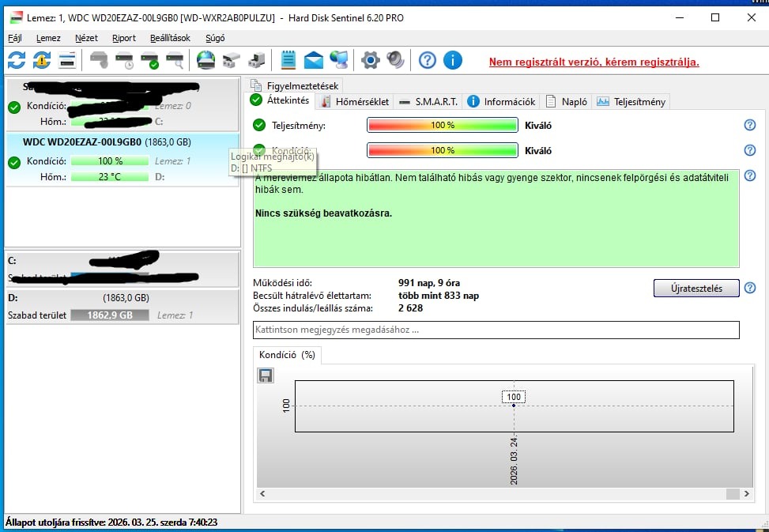Click the disk panel view toolbar icon
769x532 pixels.
pyautogui.click(x=67, y=60)
